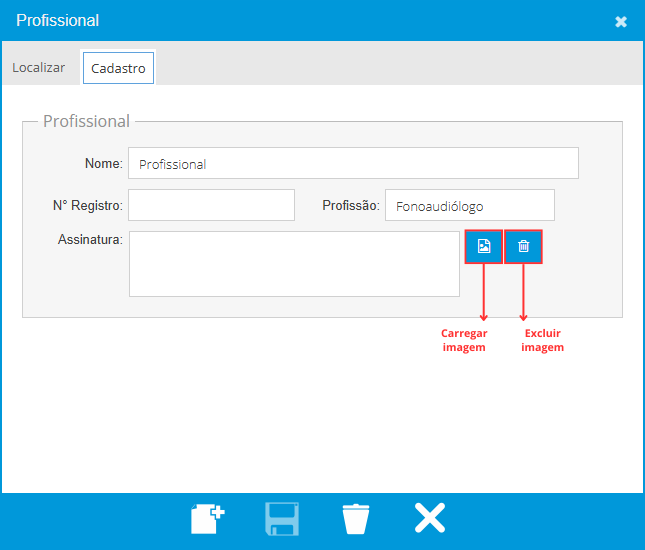Click the "N° Registro:" label
This screenshot has width=645, height=550.
pos(87,206)
